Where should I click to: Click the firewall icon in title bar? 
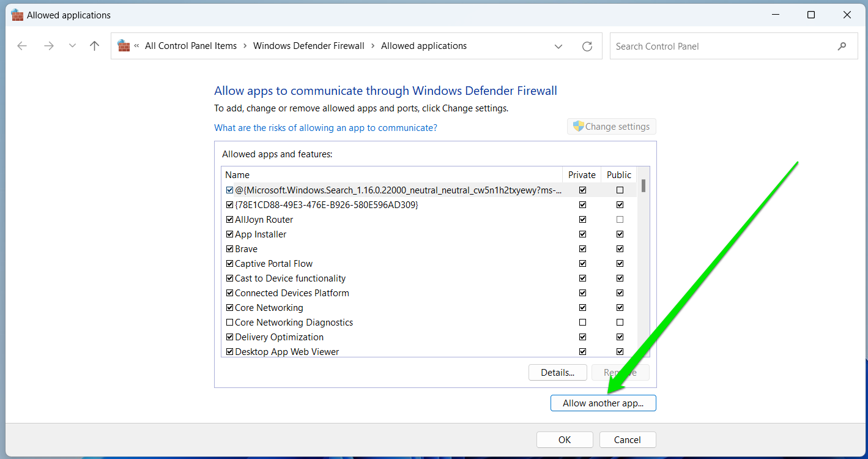pos(17,15)
